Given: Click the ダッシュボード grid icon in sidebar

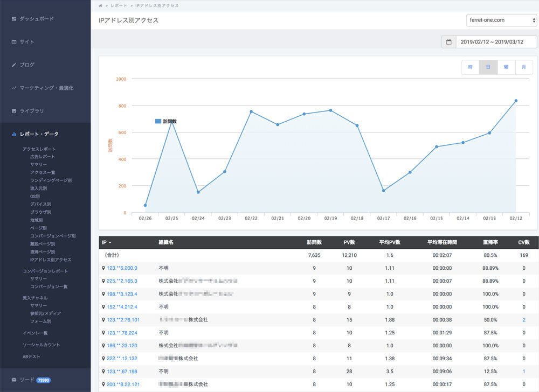Looking at the screenshot, I should coord(14,19).
